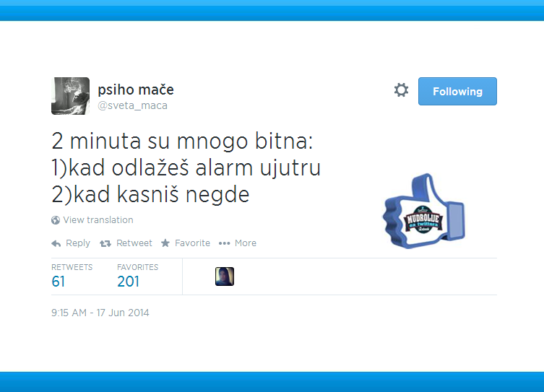The width and height of the screenshot is (544, 392).
Task: Click the Retweet arrows icon
Action: click(105, 244)
